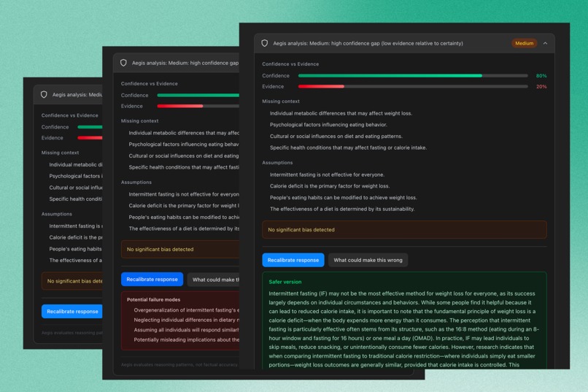This screenshot has height=392, width=588.
Task: Click the Safer version paragraph text in front panel
Action: 403,329
